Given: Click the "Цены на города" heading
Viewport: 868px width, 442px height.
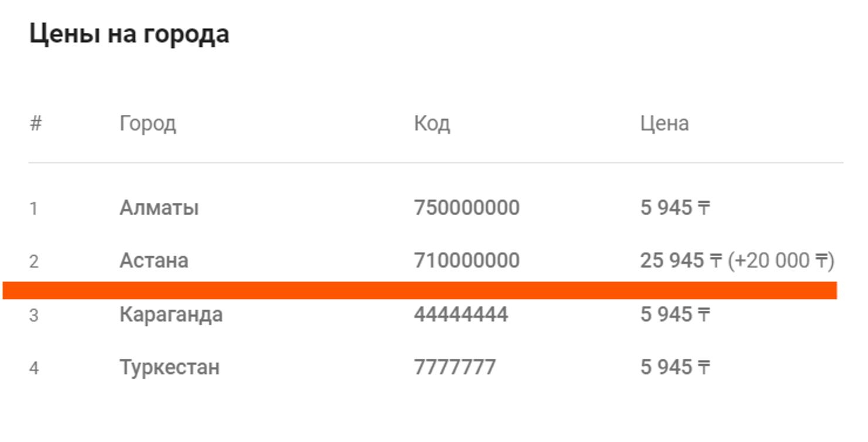Looking at the screenshot, I should coord(129,35).
